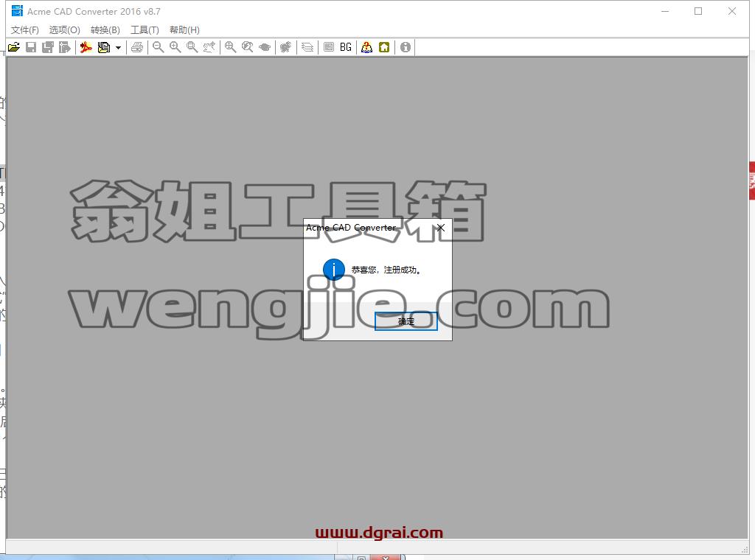Toggle the BG background color button
The height and width of the screenshot is (560, 755).
[x=346, y=47]
